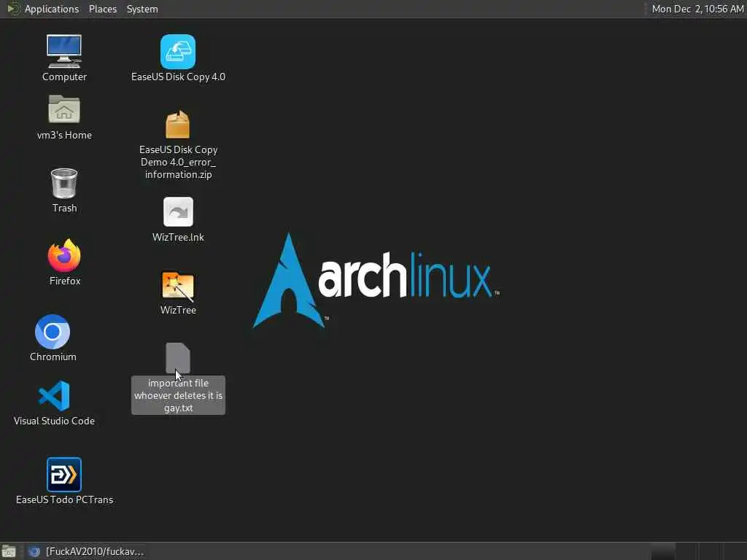Launch Firefox from the desktop

[x=64, y=262]
